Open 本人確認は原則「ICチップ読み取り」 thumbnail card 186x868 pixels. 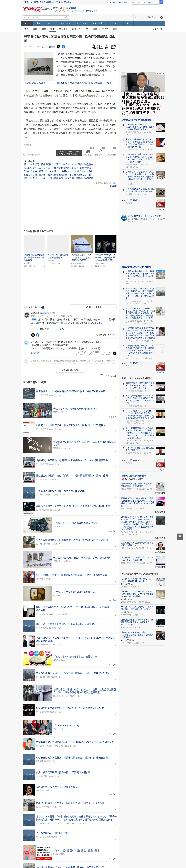pos(82,244)
